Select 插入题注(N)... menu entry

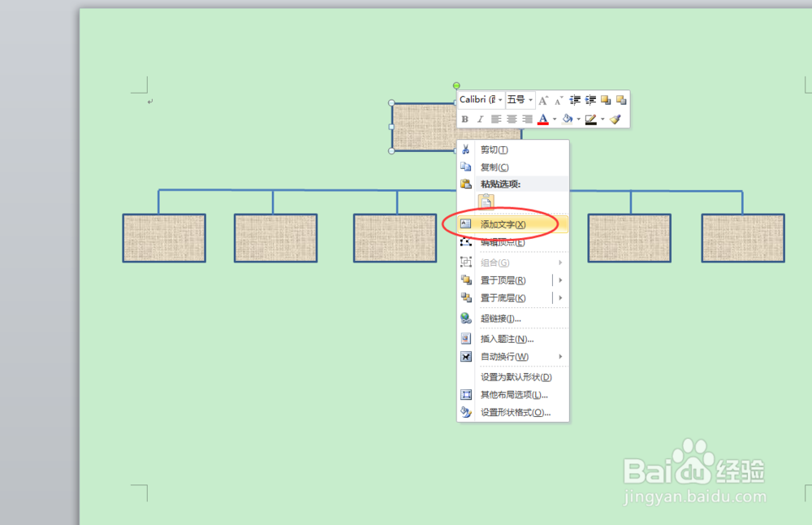click(512, 339)
